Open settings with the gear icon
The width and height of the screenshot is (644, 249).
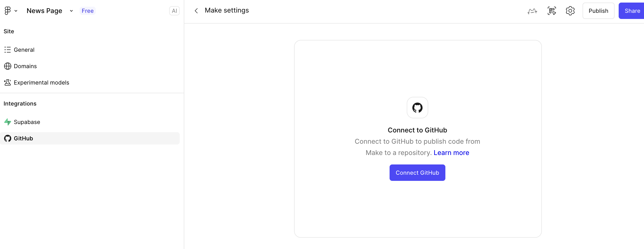pos(570,11)
